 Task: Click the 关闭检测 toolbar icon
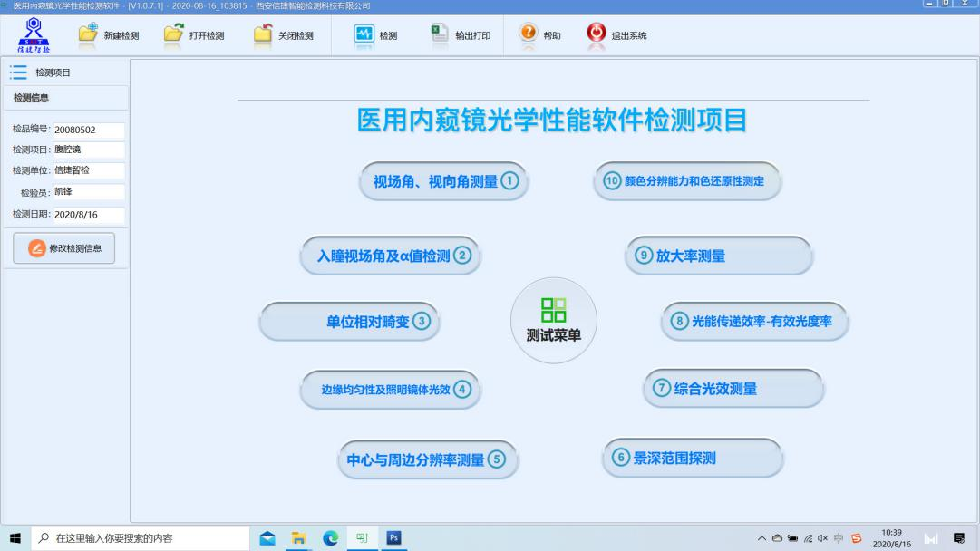click(x=263, y=34)
